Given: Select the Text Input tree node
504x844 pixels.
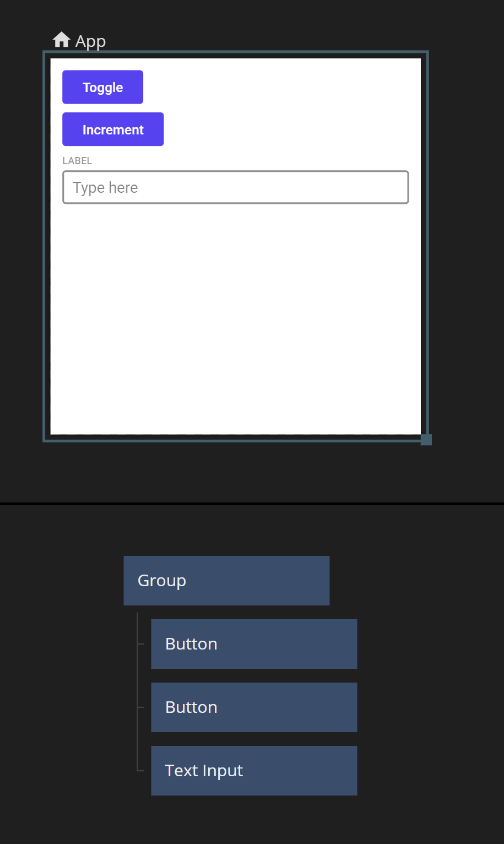Looking at the screenshot, I should [254, 771].
